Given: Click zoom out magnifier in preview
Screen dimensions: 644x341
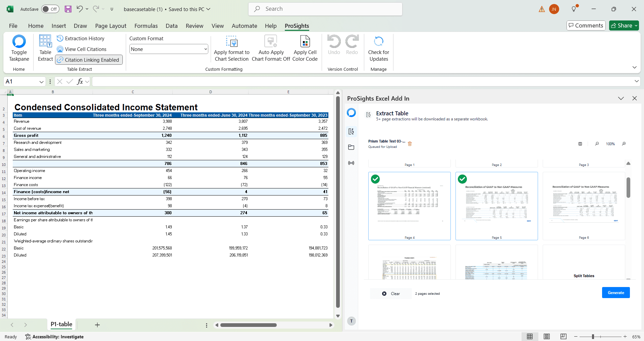Looking at the screenshot, I should pyautogui.click(x=597, y=144).
